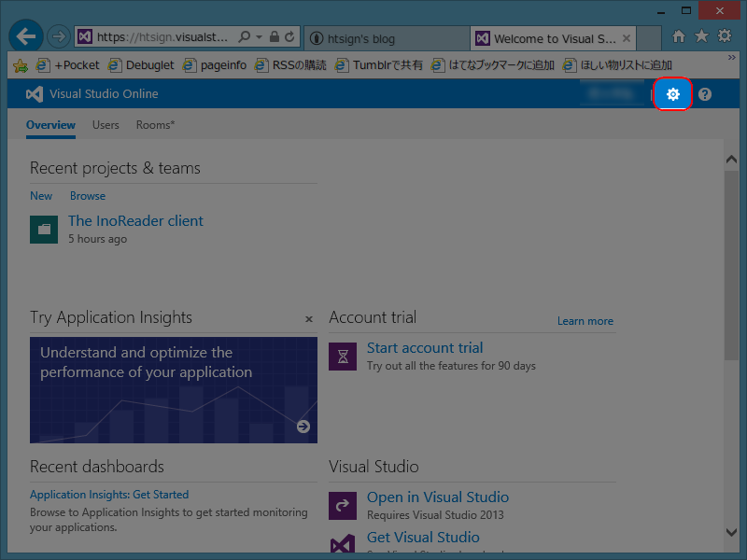The height and width of the screenshot is (560, 747).
Task: Click the vertical scrollbar thumb
Action: (731, 265)
